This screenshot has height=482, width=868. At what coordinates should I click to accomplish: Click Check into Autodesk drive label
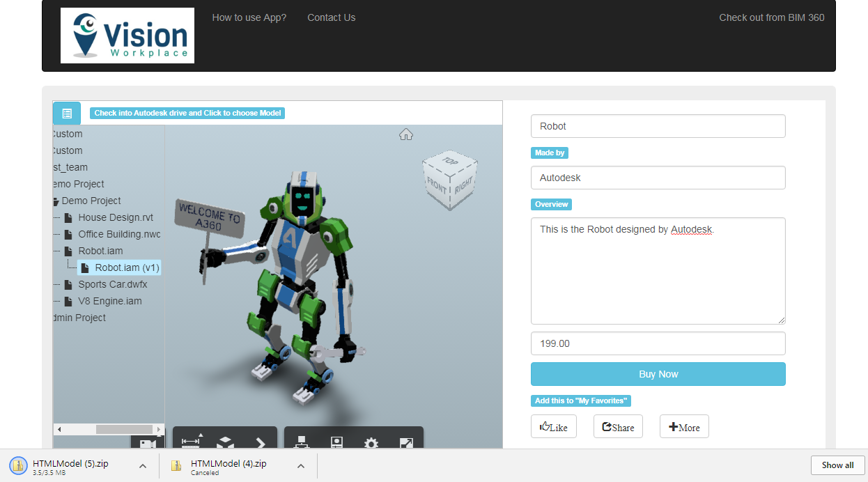coord(187,113)
